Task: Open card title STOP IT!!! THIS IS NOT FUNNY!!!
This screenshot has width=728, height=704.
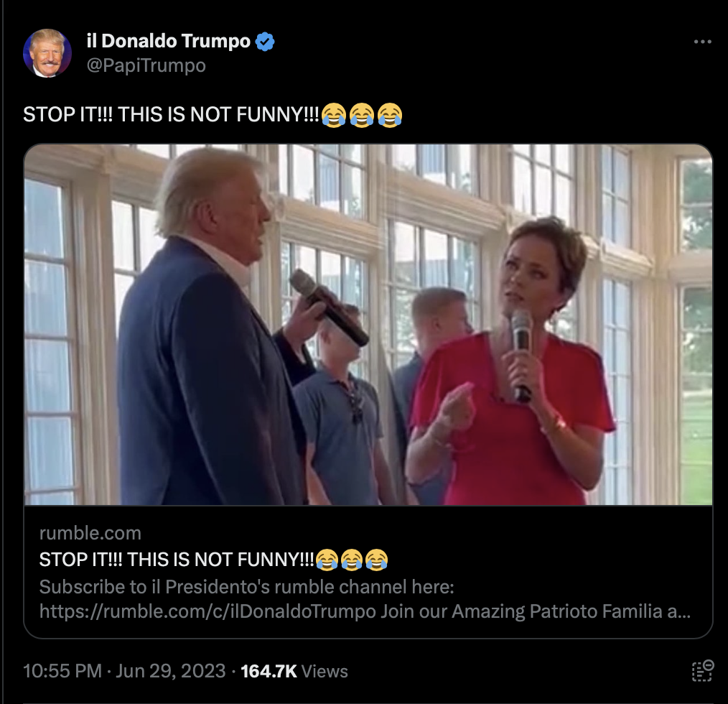Action: (x=177, y=560)
